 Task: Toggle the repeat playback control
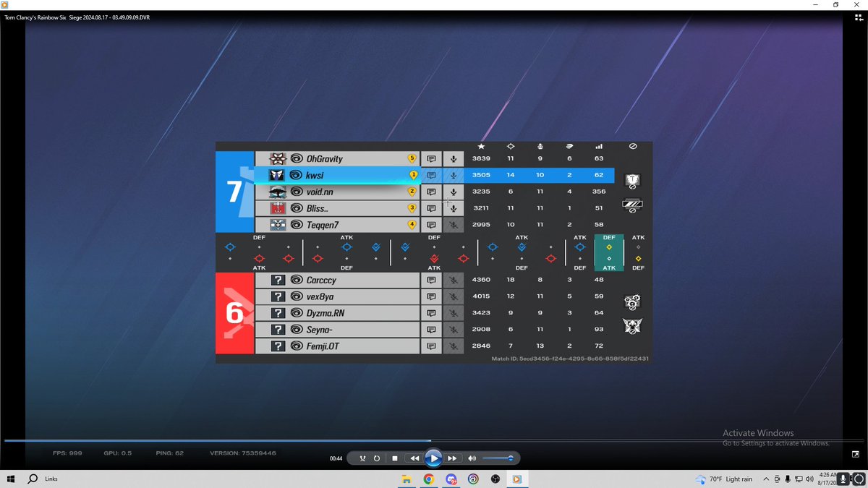[377, 458]
